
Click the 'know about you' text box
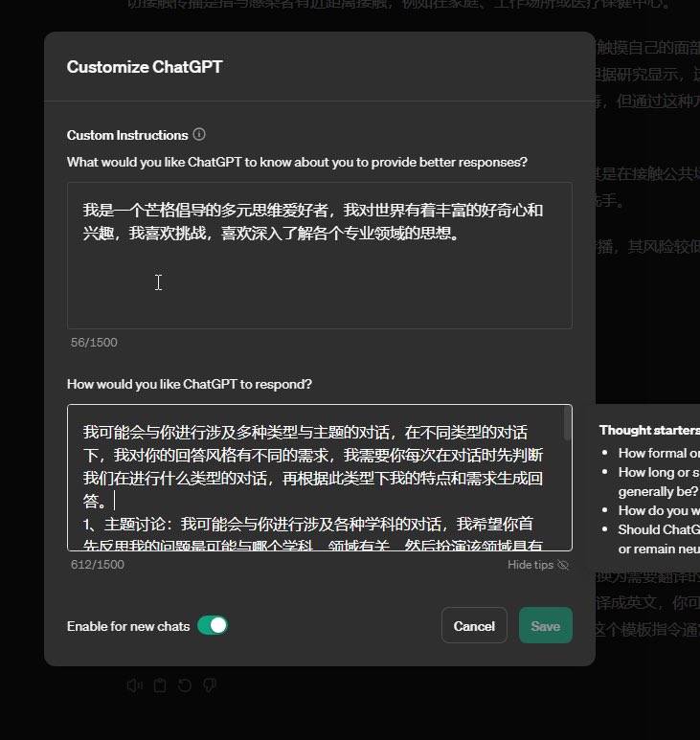pos(320,256)
